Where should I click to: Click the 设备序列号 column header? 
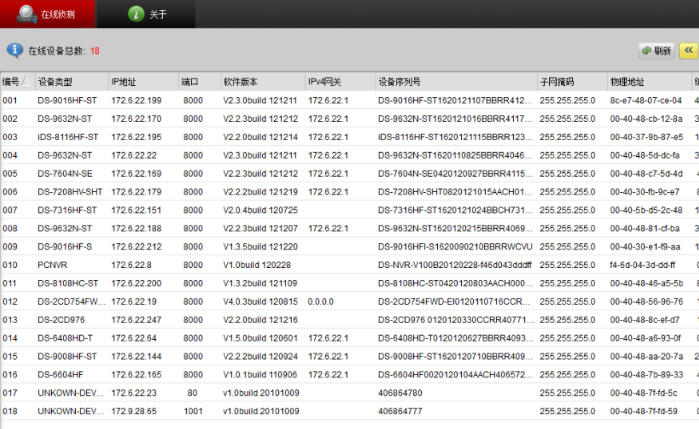(x=456, y=82)
